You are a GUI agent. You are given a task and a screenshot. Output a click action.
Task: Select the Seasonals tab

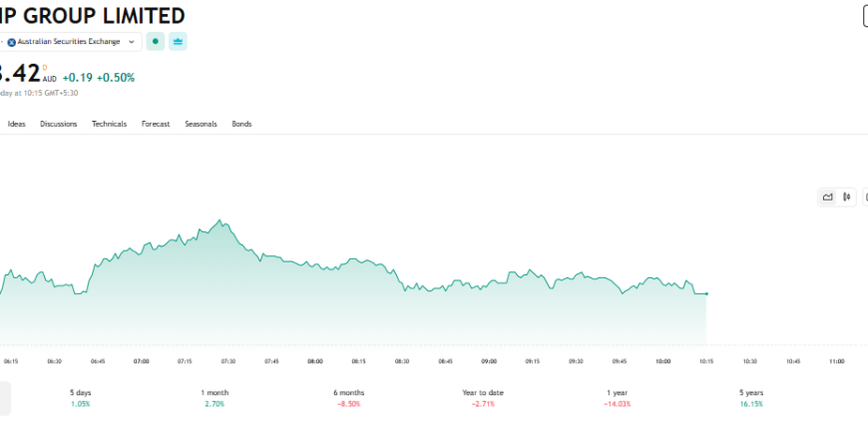point(201,124)
